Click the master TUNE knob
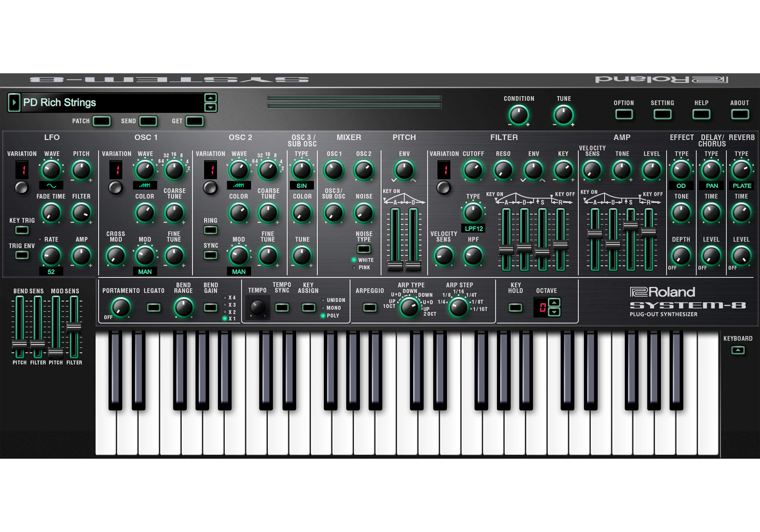 pos(564,115)
